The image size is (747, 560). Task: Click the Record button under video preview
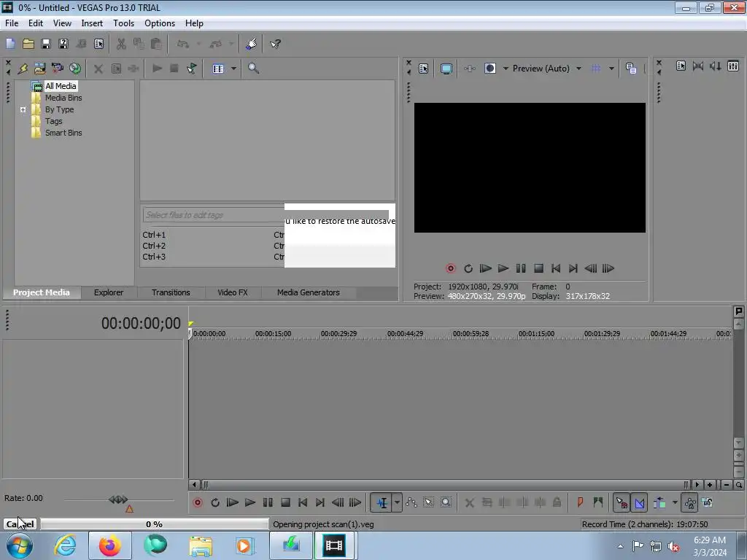(x=451, y=268)
